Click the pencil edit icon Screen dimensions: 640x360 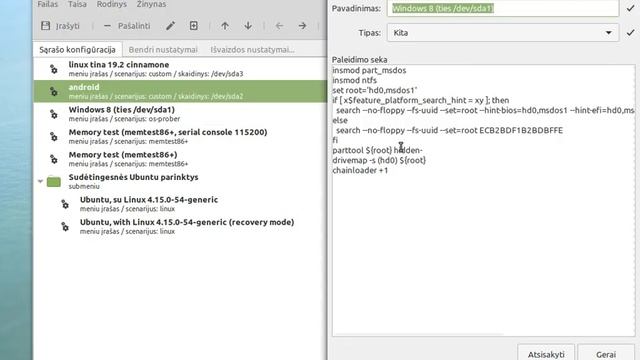coord(171,26)
